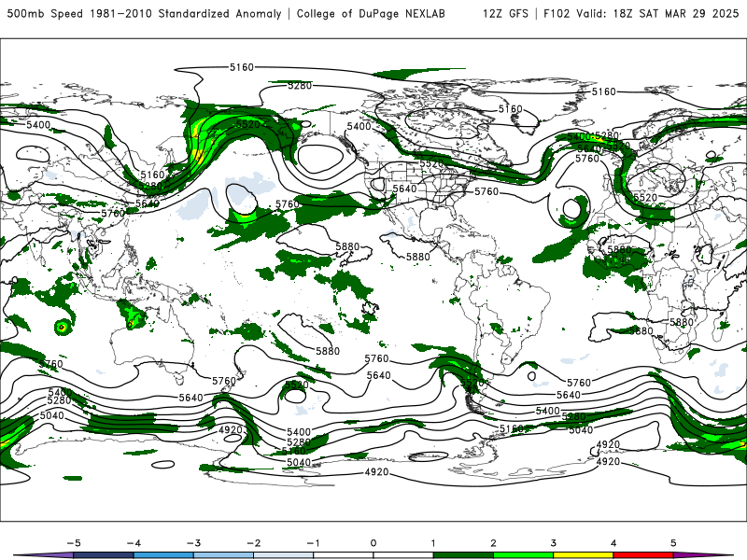Click the '4' colorbar tick label
Image resolution: width=747 pixels, height=560 pixels.
tap(613, 543)
